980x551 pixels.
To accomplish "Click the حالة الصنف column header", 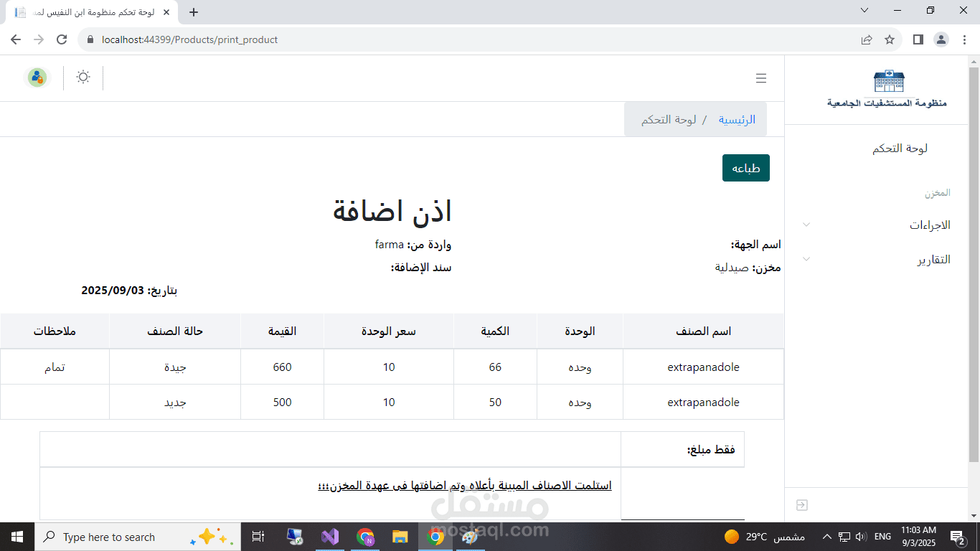I will [175, 331].
